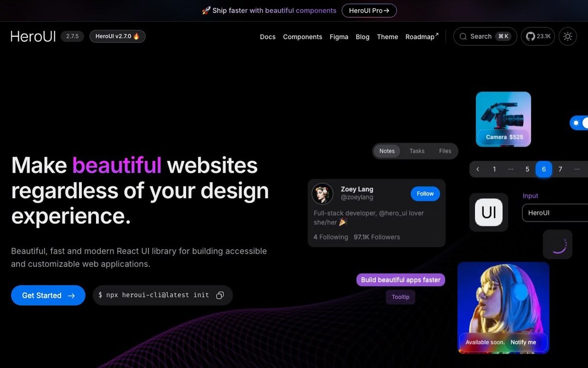Click the Tooltip button

point(400,297)
